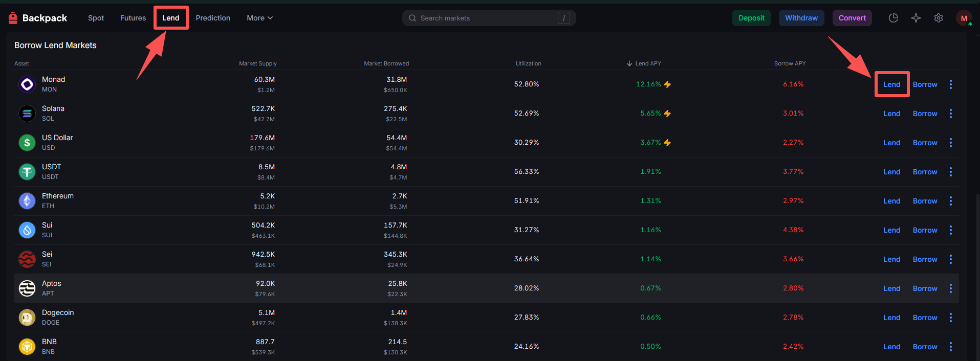Go to the Prediction tab
Screen dimensions: 980x361
(213, 18)
